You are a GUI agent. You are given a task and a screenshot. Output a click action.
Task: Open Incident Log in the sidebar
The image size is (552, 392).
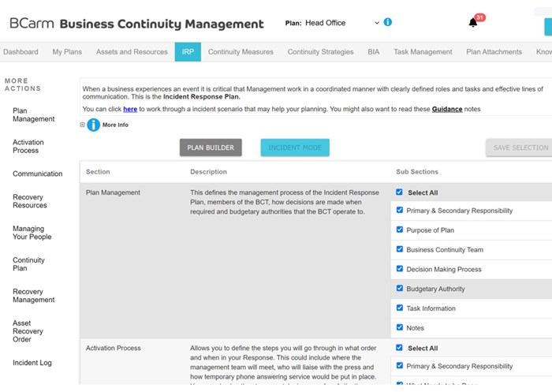coord(32,363)
